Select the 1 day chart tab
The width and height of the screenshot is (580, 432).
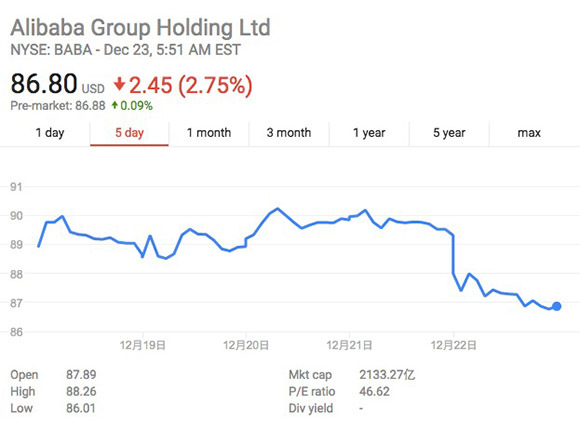(x=50, y=133)
